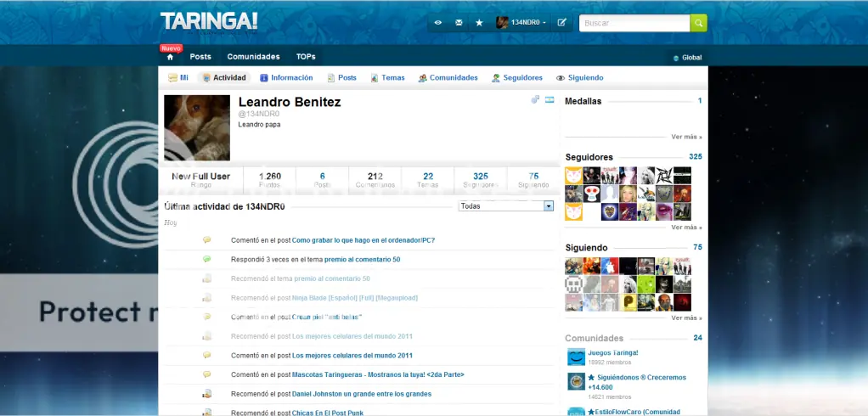Open post 'Como grabar lo que hago en el ordenador/PC?'
The image size is (868, 416).
pyautogui.click(x=364, y=240)
